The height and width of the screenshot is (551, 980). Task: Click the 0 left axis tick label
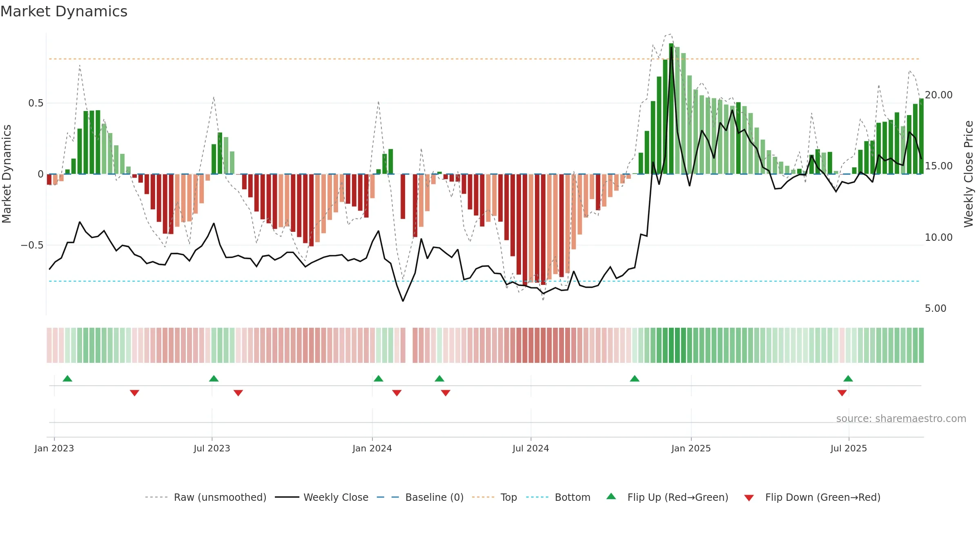(41, 174)
